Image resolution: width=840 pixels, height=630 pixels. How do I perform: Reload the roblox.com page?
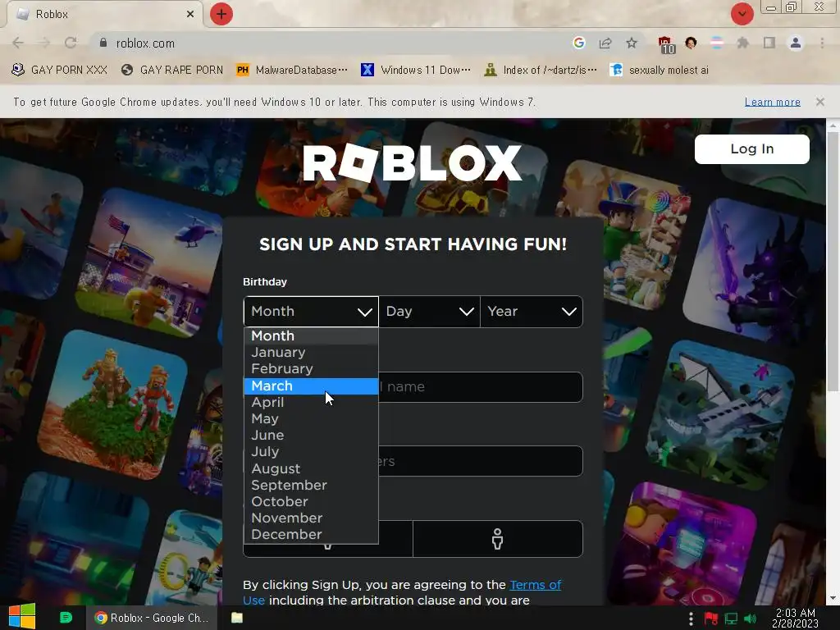tap(71, 43)
